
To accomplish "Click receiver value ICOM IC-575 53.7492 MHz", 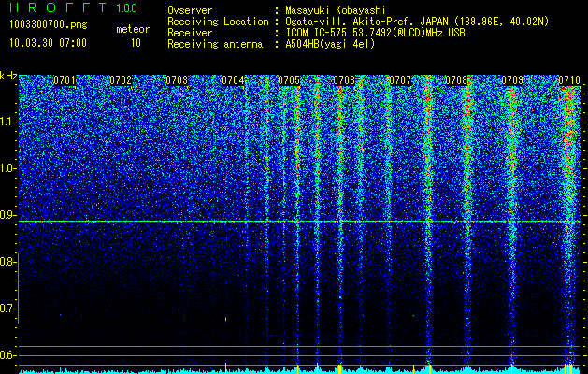I will tap(376, 33).
